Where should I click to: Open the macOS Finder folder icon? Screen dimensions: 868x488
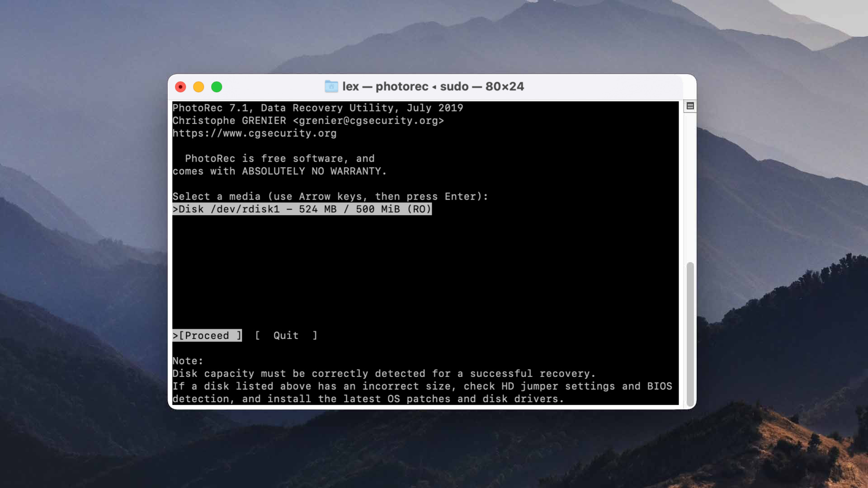(x=332, y=86)
